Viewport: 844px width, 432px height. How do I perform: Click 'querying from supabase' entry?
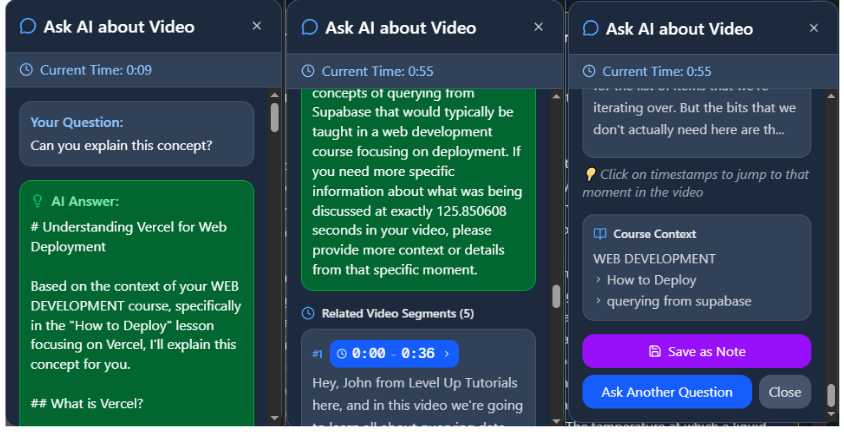pyautogui.click(x=679, y=301)
